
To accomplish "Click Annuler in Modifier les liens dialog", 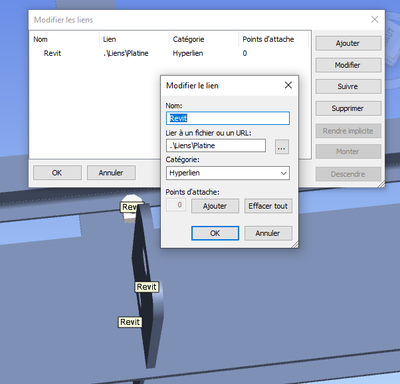I will tap(111, 173).
